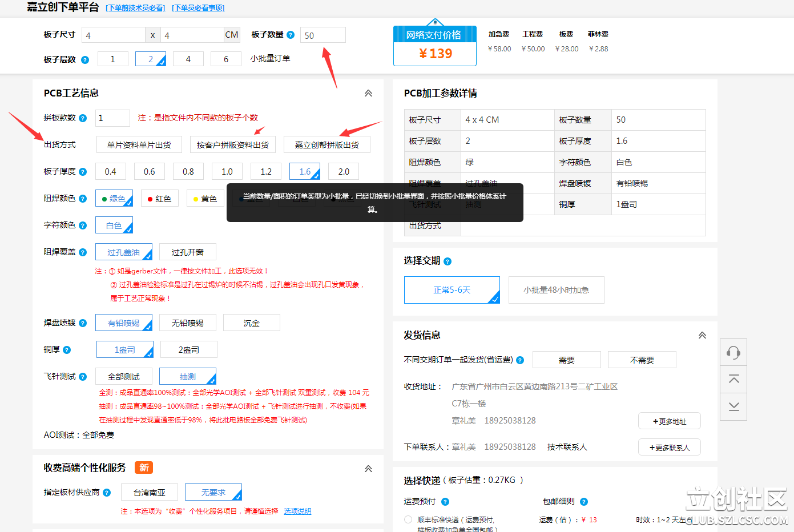Choose 嘉立创帮拼版出货 shipping method

[x=327, y=144]
